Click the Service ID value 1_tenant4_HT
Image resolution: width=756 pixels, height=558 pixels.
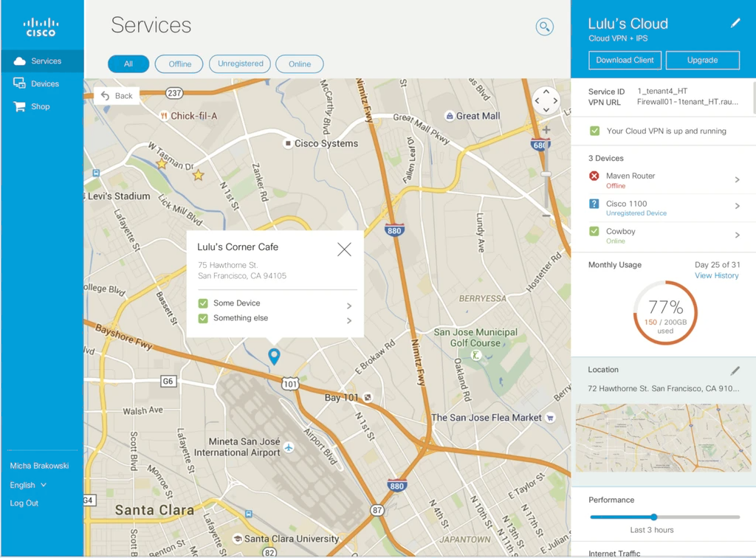pos(662,91)
